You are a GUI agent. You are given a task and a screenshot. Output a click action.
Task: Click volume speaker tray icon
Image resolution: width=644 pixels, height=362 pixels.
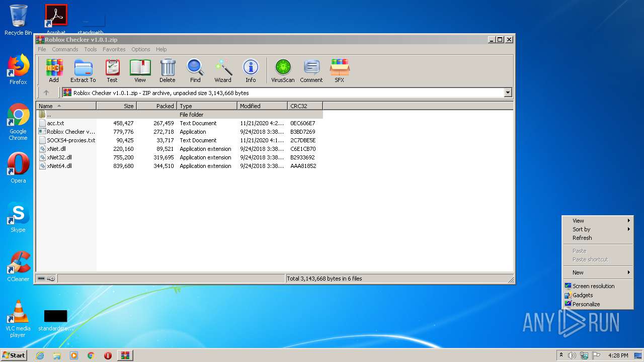[x=572, y=355]
